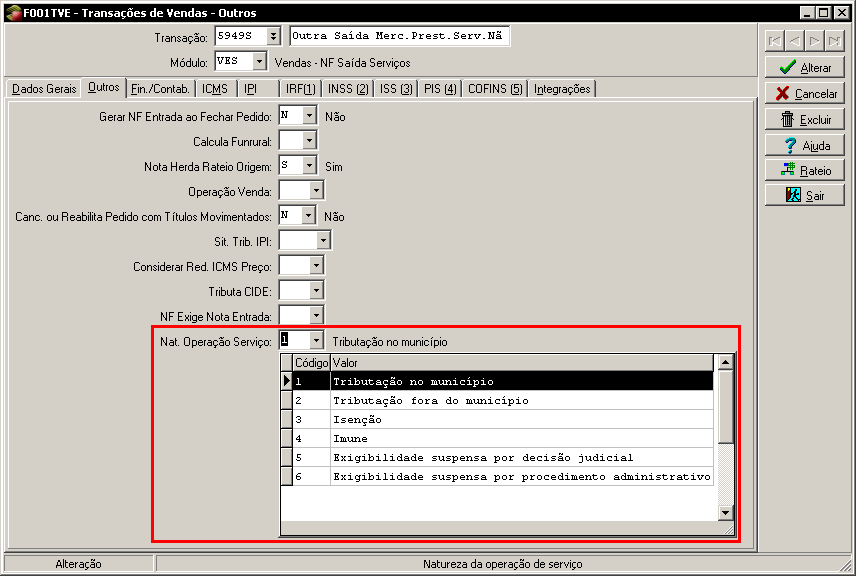This screenshot has height=576, width=856.
Task: Switch to INSS (2) tab
Action: (x=348, y=89)
